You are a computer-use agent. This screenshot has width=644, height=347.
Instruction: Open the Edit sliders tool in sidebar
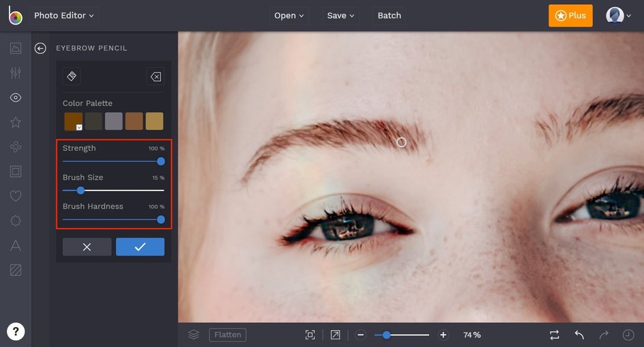[x=15, y=73]
